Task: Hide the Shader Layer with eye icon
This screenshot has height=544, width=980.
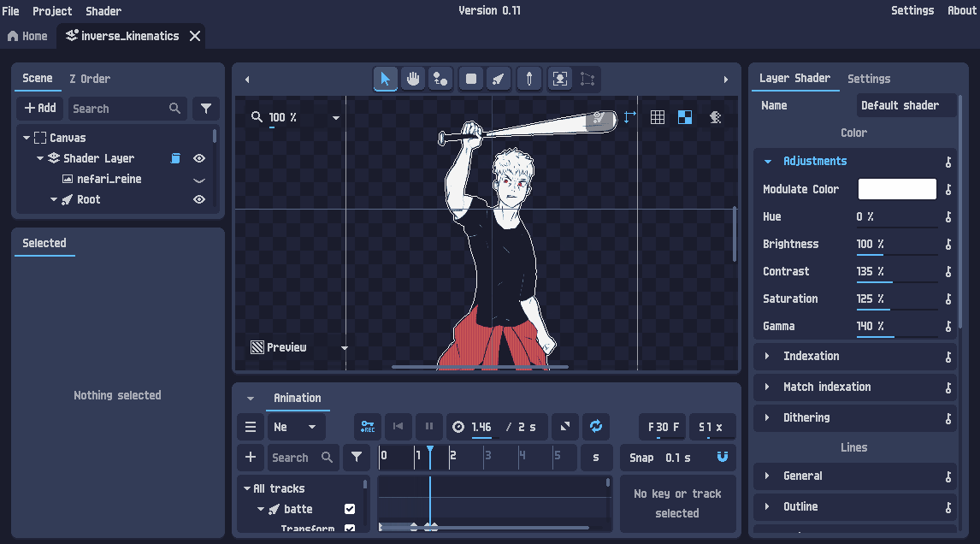Action: (199, 158)
